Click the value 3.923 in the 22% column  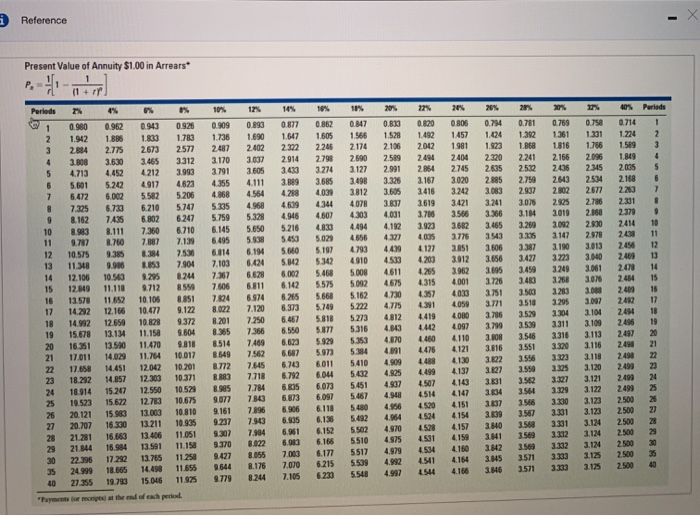pos(426,225)
